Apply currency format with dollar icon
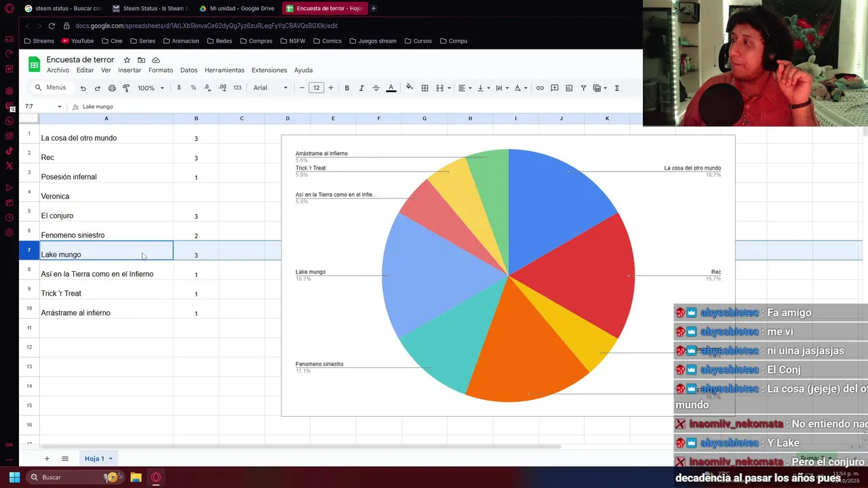The width and height of the screenshot is (868, 488). [x=179, y=88]
